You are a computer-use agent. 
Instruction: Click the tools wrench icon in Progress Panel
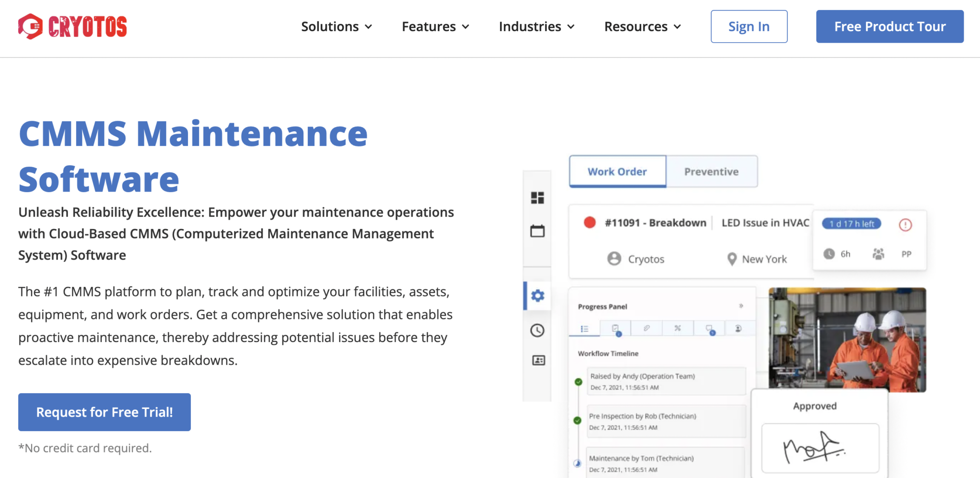[678, 328]
